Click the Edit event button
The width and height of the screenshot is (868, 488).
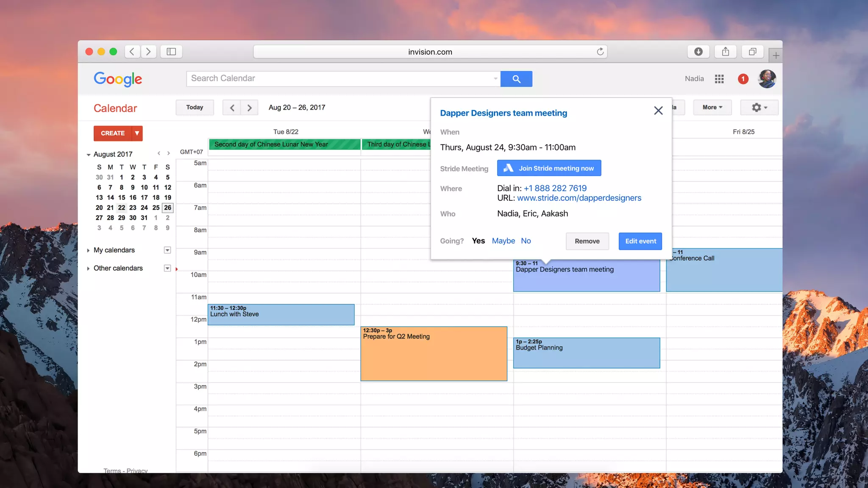pos(640,241)
